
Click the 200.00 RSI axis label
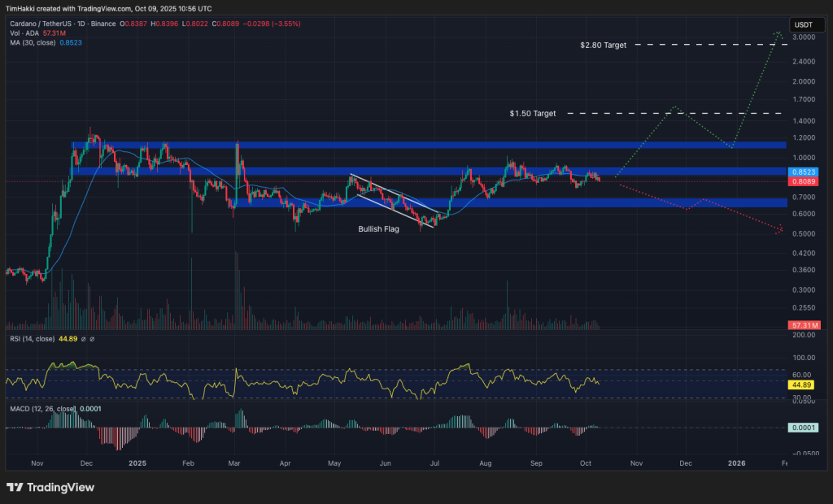point(804,335)
